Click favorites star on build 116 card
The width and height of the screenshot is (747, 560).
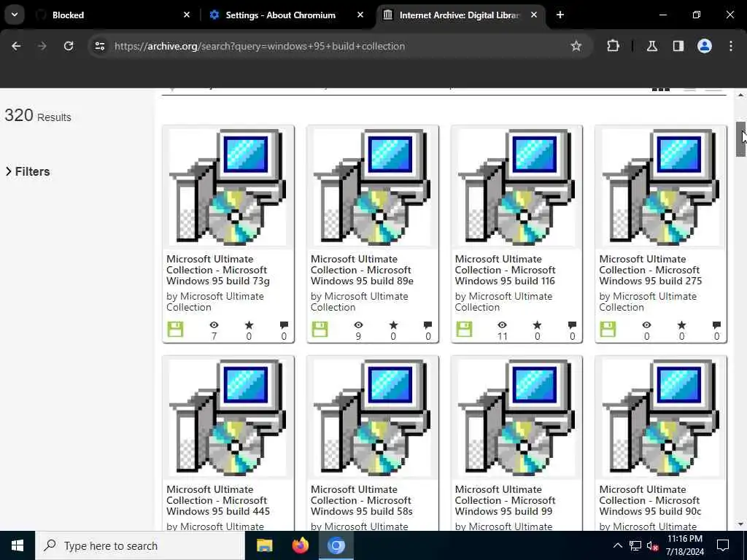click(538, 324)
